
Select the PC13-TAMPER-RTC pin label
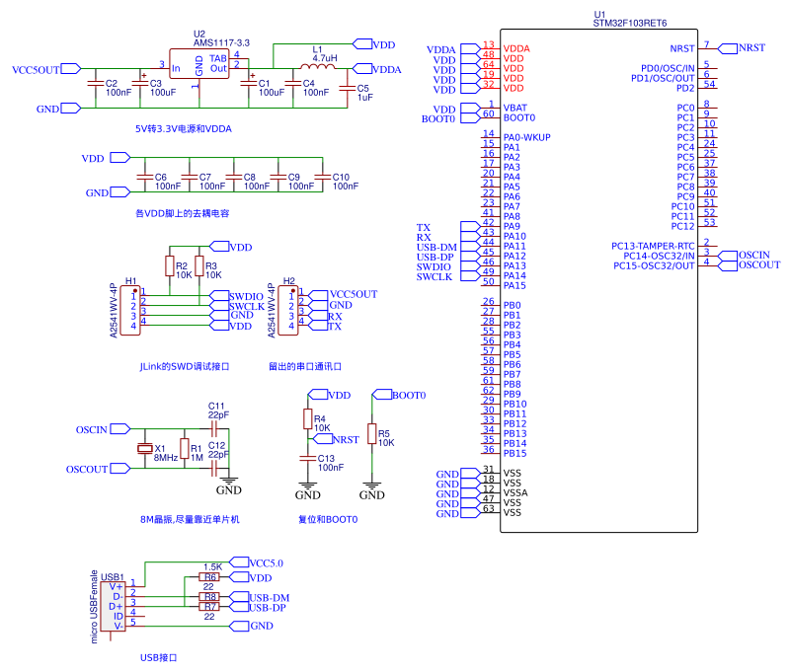point(653,246)
